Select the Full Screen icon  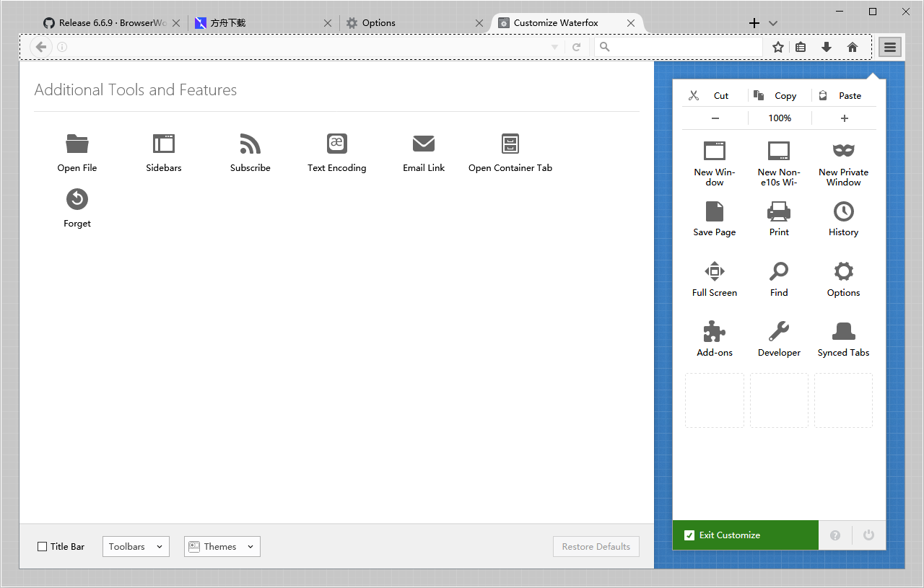click(x=714, y=272)
